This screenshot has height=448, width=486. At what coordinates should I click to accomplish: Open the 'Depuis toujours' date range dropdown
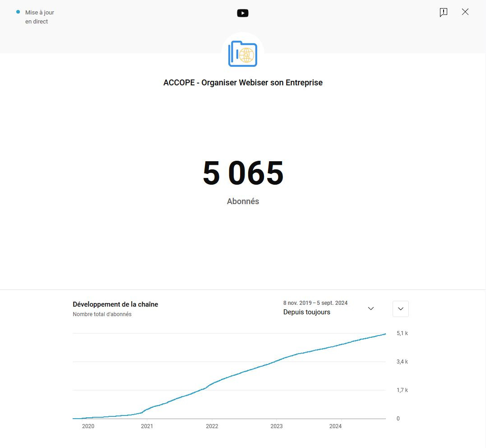(329, 308)
